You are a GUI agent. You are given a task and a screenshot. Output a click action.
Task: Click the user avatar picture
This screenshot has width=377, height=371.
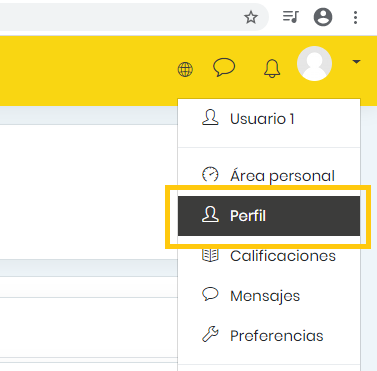[x=314, y=63]
